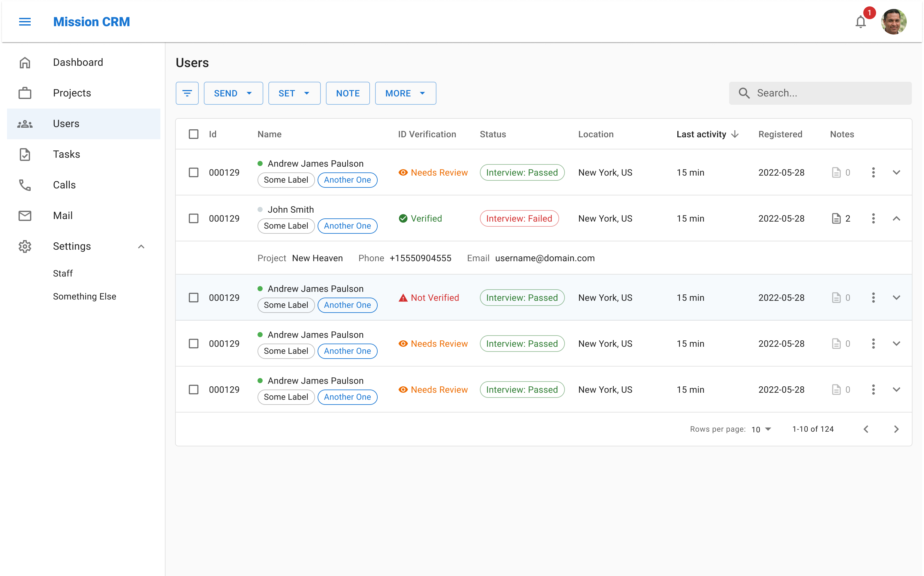The image size is (924, 576).
Task: Open the notifications bell
Action: 860,22
